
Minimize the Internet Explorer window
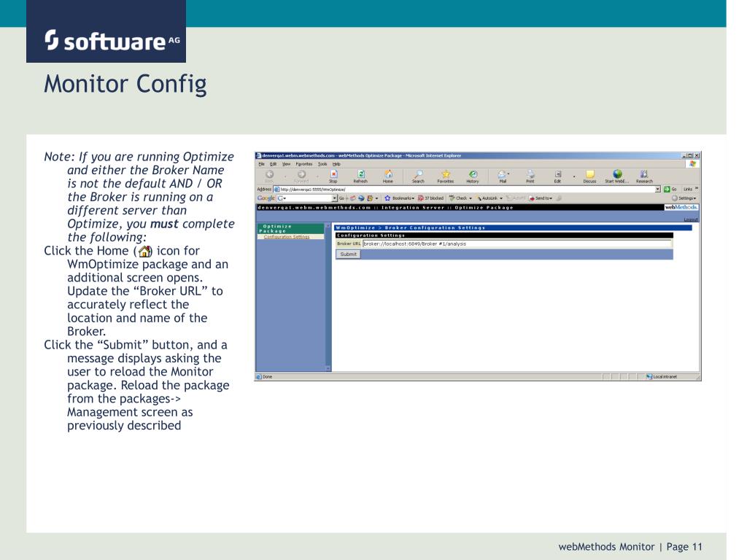684,155
